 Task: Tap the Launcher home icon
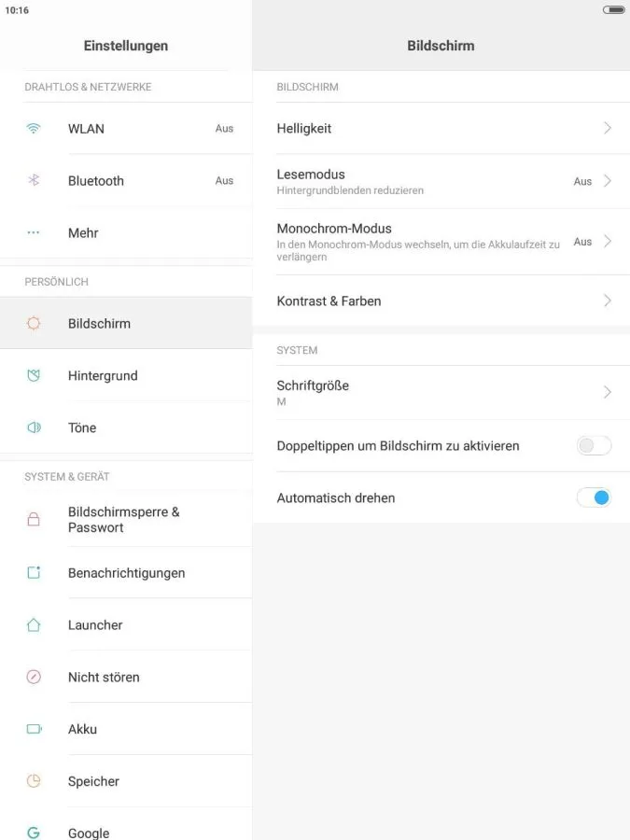point(34,624)
